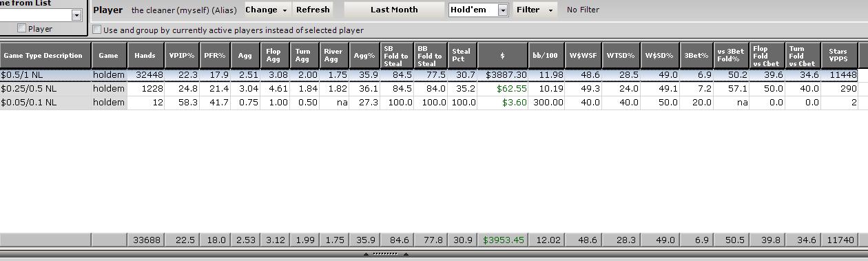Sort by Agg column header
This screenshot has height=261, width=868.
[x=245, y=55]
